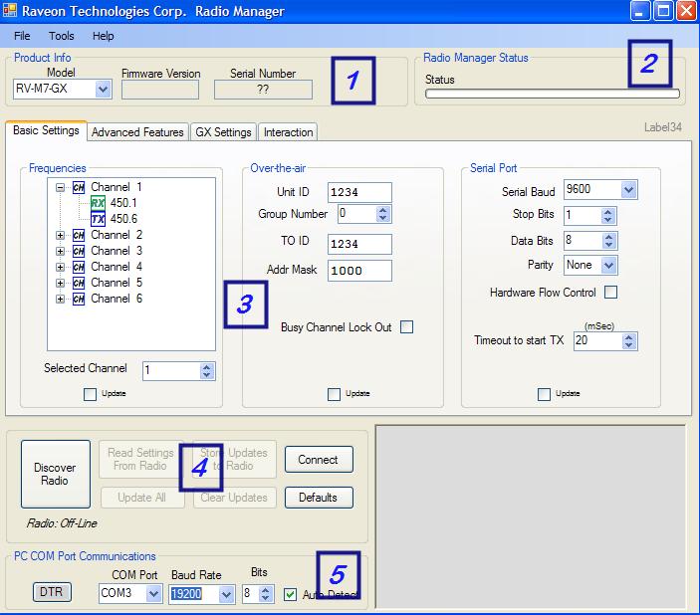Click the TX frequency icon
Screen dimensions: 700x615
pyautogui.click(x=98, y=219)
